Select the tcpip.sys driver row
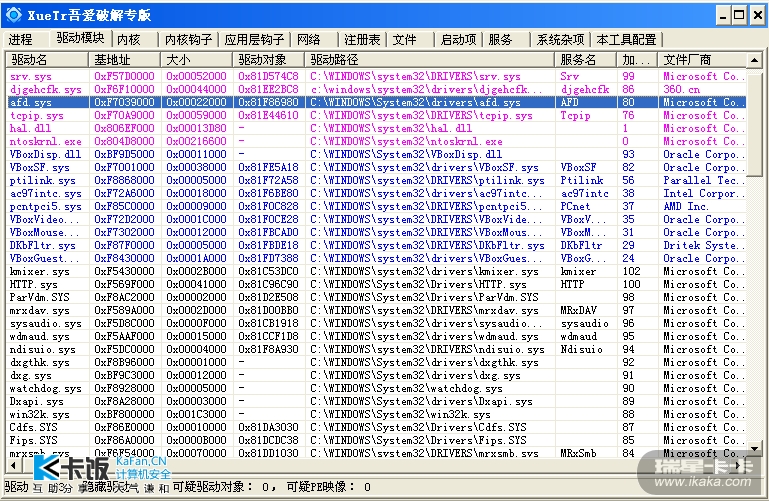769x501 pixels. [376, 116]
